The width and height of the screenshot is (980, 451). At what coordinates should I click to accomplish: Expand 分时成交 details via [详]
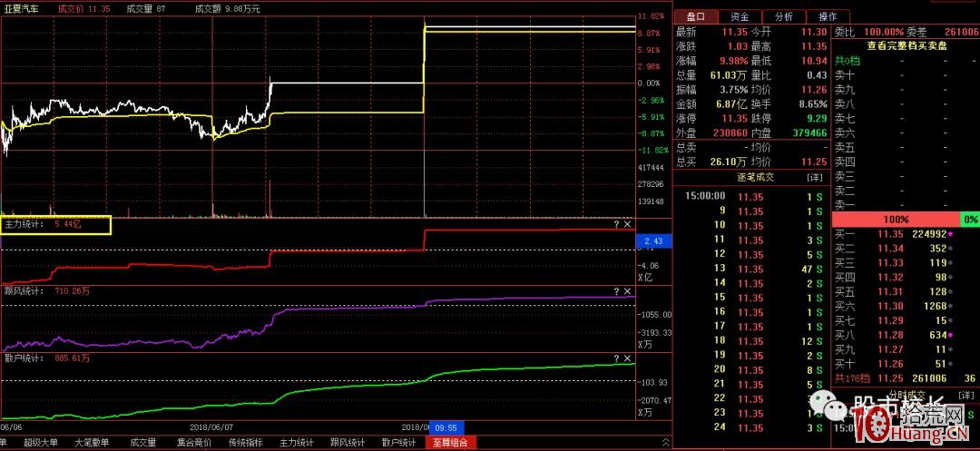[968, 395]
